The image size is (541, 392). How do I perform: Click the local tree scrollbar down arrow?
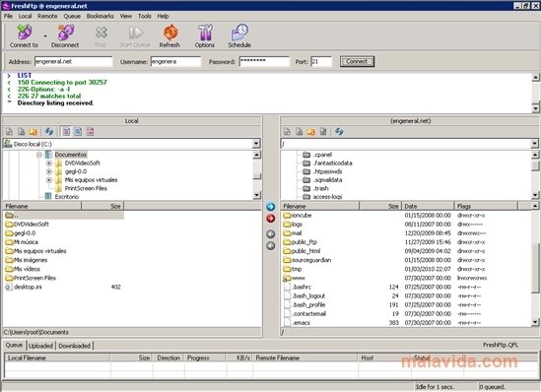tap(256, 195)
